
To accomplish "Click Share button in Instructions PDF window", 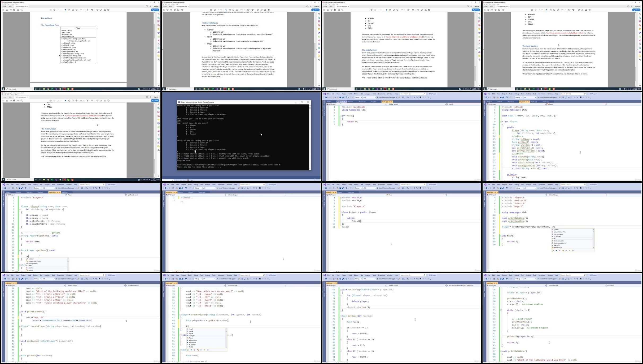I will click(x=155, y=10).
